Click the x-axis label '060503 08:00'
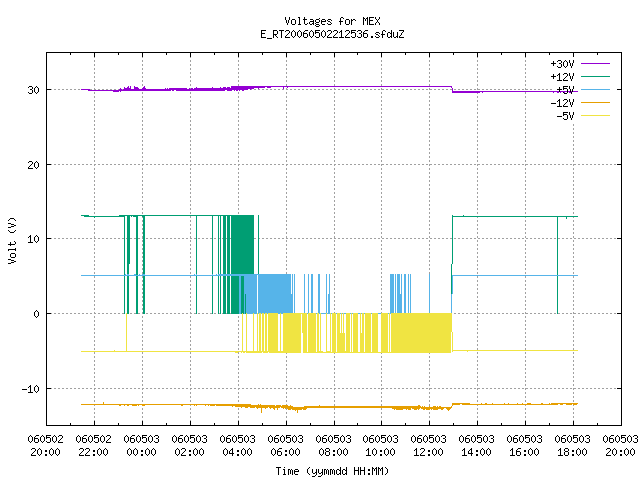Viewport: 640px width, 480px height. click(333, 446)
